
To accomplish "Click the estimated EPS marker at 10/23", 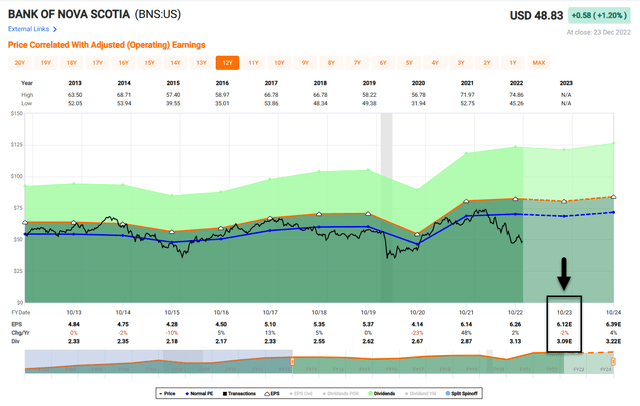I will pyautogui.click(x=564, y=201).
